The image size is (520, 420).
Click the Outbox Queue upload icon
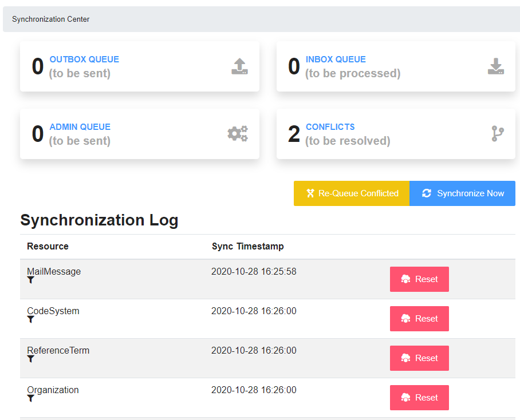point(239,66)
